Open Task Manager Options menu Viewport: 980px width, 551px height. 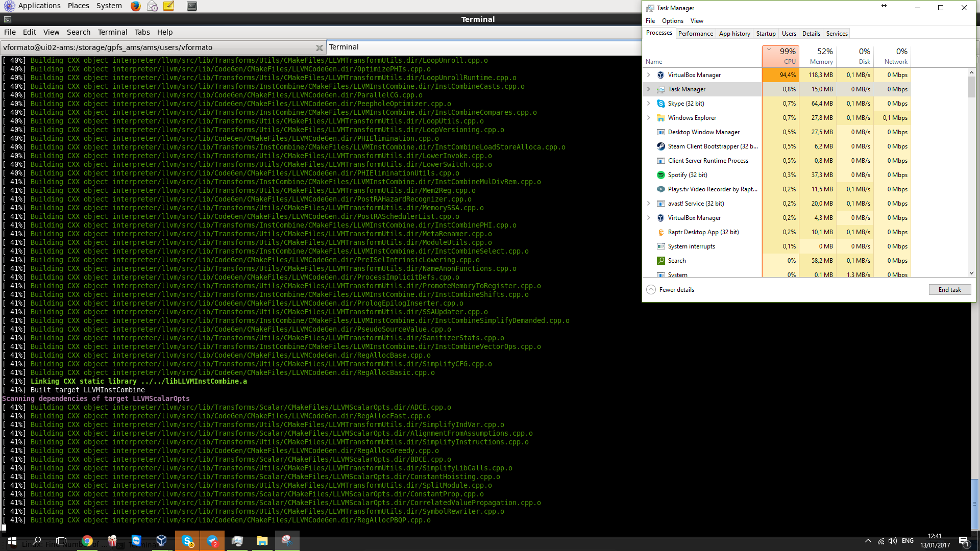tap(673, 21)
